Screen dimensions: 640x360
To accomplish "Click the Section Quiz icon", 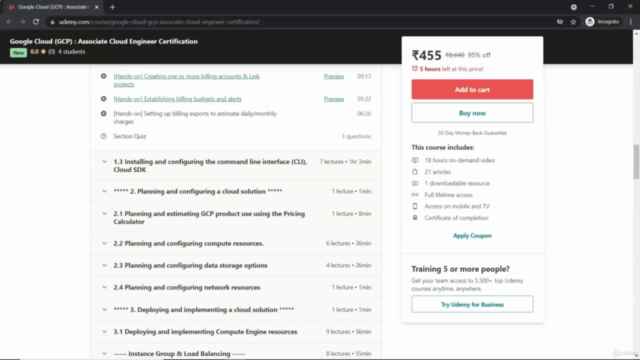I will coord(104,136).
